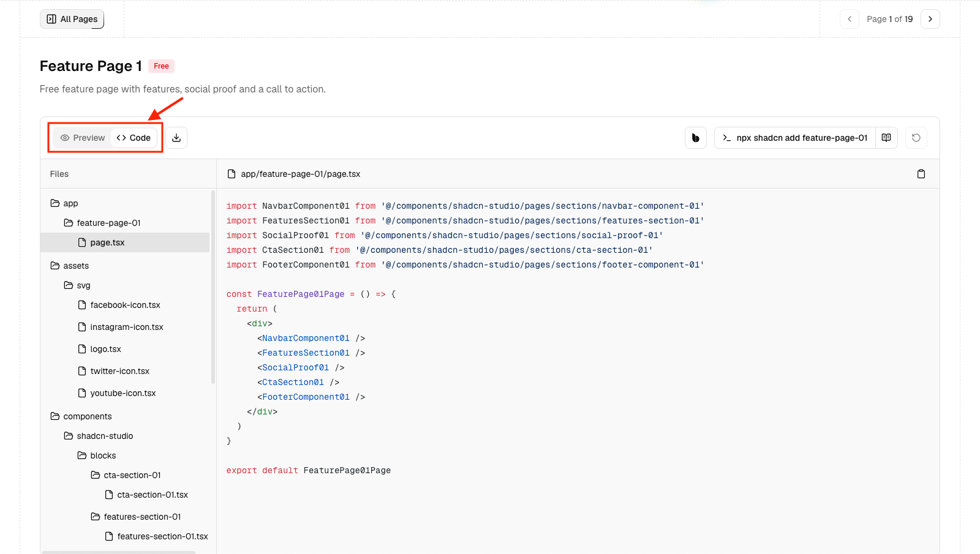Click the SocialProof01 import line
The image size is (980, 554).
point(445,236)
